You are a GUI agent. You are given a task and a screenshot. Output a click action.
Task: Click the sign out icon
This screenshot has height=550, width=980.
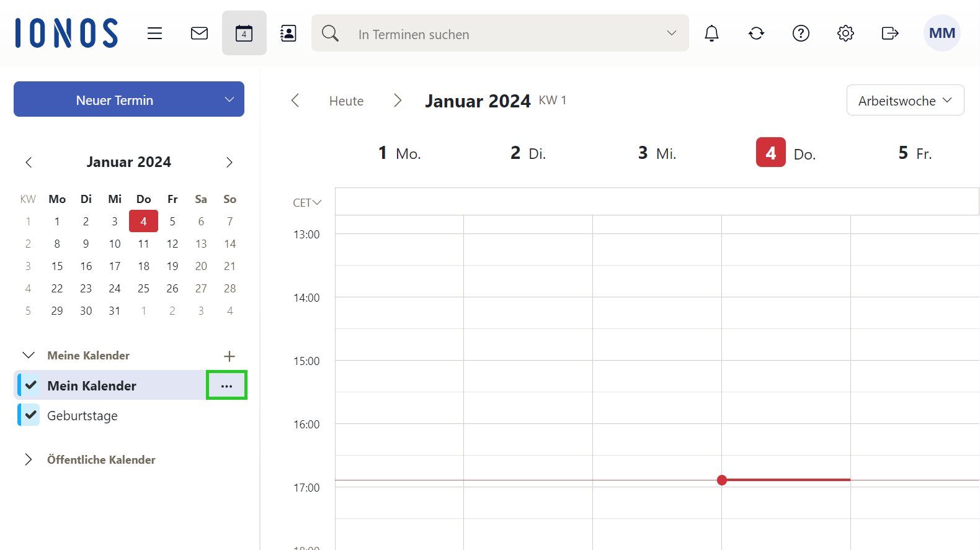(x=890, y=34)
